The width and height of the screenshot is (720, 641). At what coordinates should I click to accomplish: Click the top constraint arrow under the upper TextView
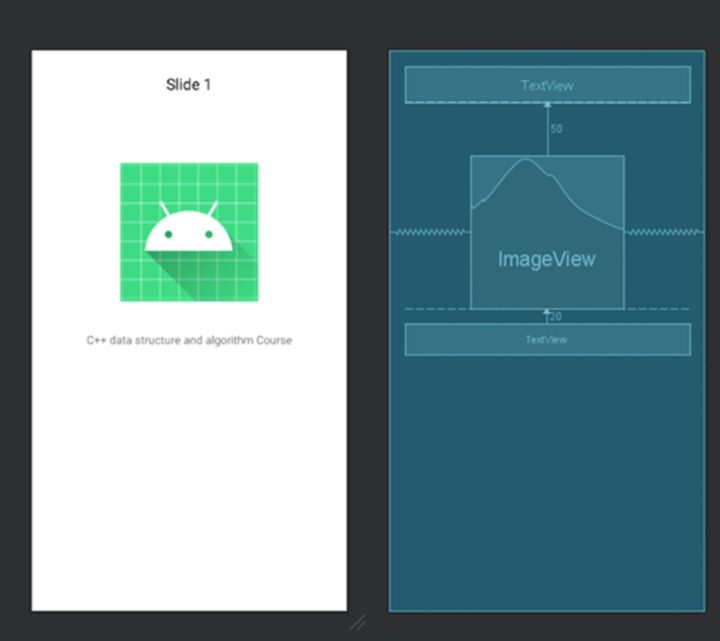(x=547, y=106)
